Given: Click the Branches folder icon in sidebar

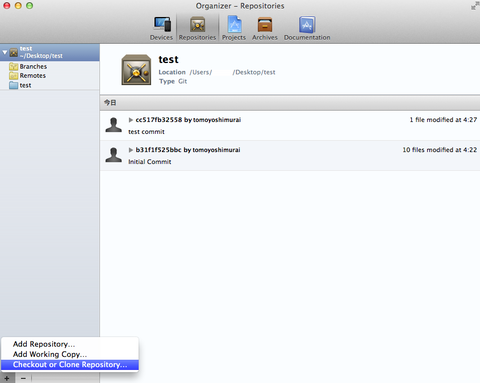Looking at the screenshot, I should (x=14, y=66).
